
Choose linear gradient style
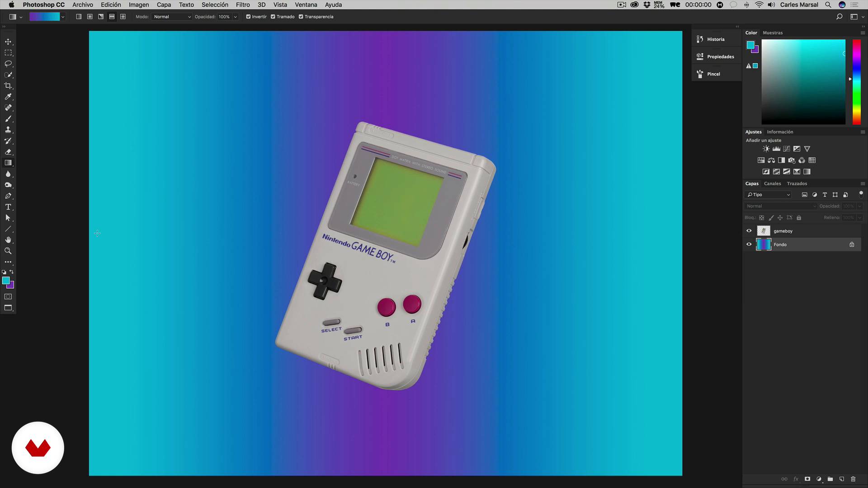click(79, 17)
